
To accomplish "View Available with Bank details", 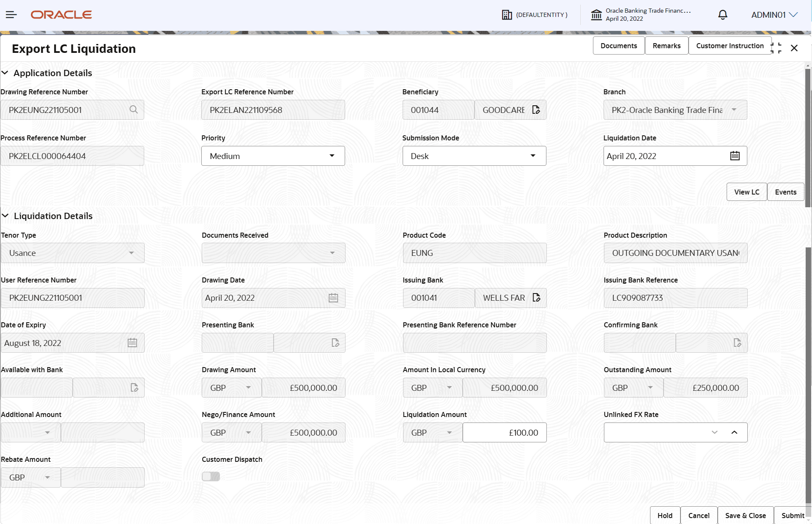I will (134, 387).
